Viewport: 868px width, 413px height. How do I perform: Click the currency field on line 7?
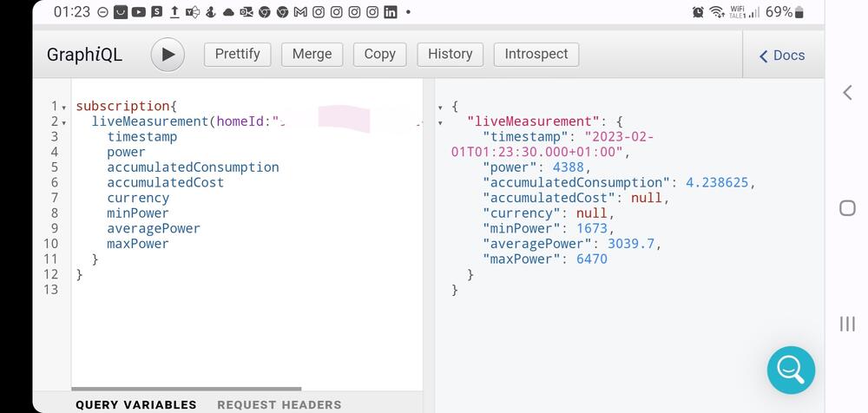[138, 198]
